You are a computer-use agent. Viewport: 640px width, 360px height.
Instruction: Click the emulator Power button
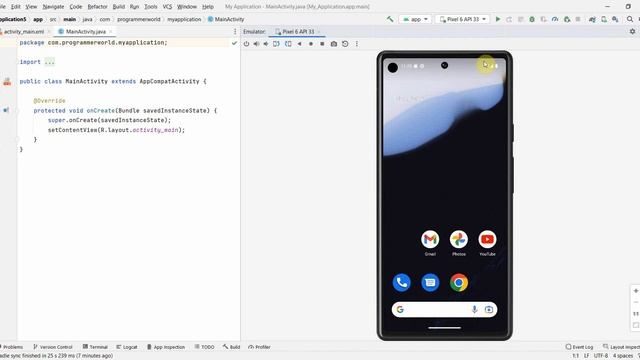click(x=246, y=44)
